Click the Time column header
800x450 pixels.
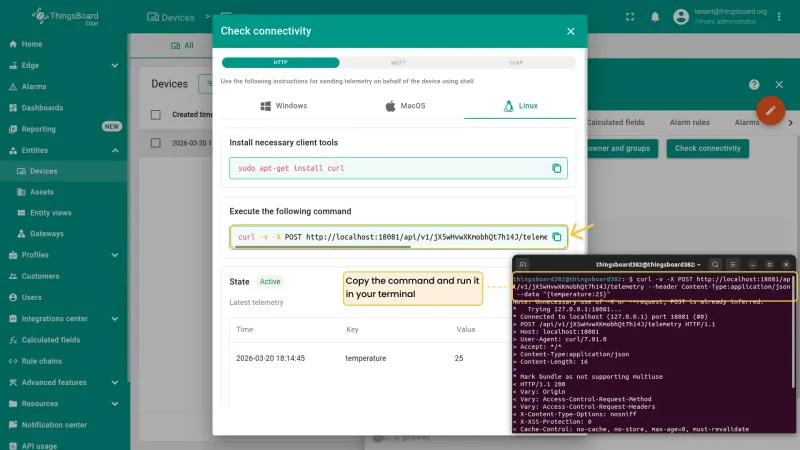click(x=244, y=330)
